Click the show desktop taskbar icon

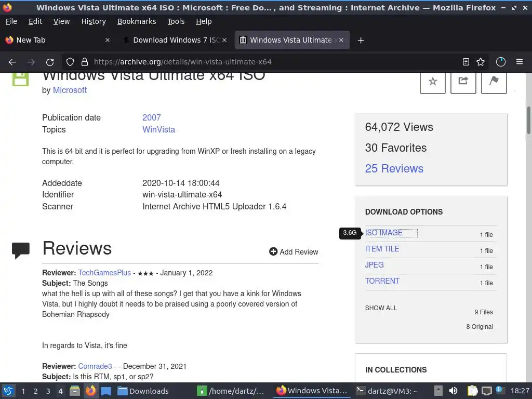(106, 391)
